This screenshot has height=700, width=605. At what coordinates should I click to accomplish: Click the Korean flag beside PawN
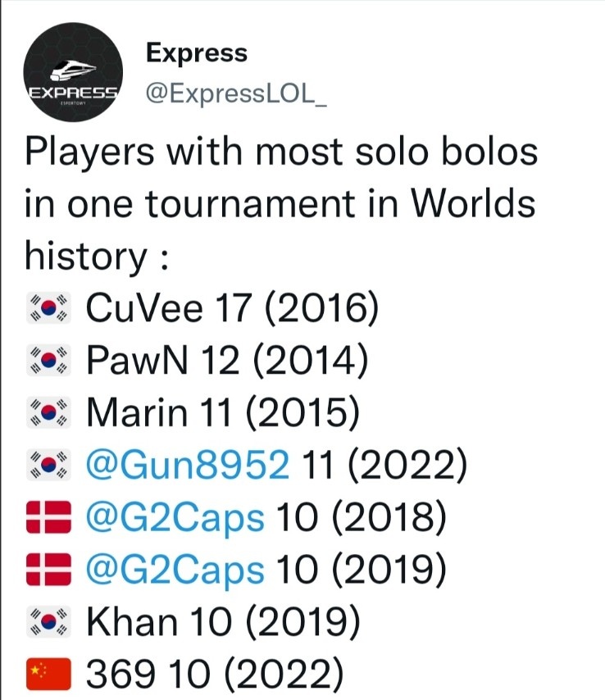(x=48, y=361)
